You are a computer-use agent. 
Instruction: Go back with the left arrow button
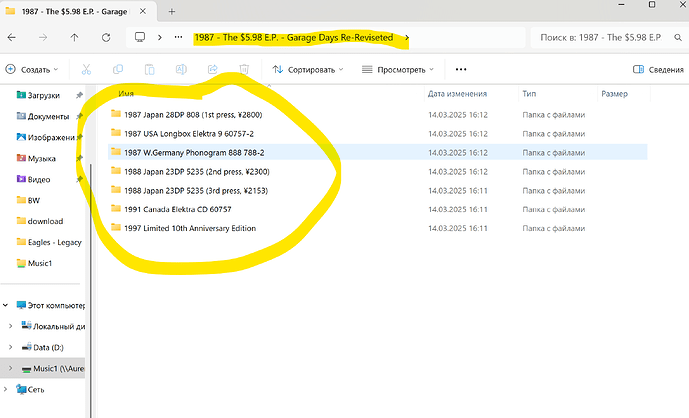[12, 38]
